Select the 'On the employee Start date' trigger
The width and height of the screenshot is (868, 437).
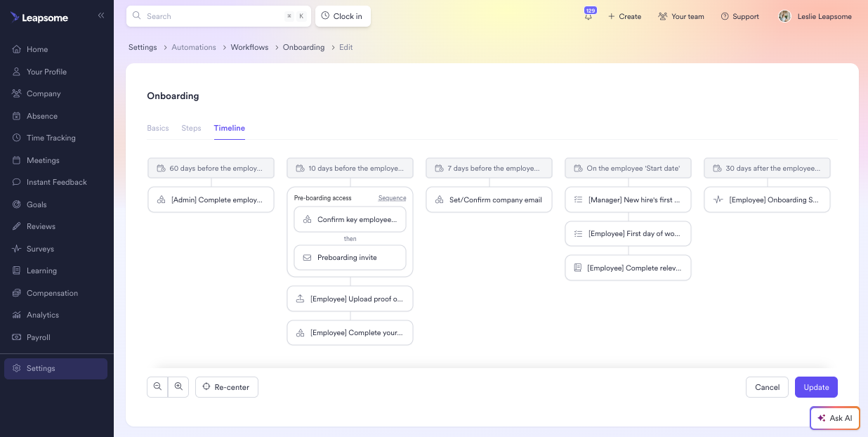pyautogui.click(x=628, y=169)
